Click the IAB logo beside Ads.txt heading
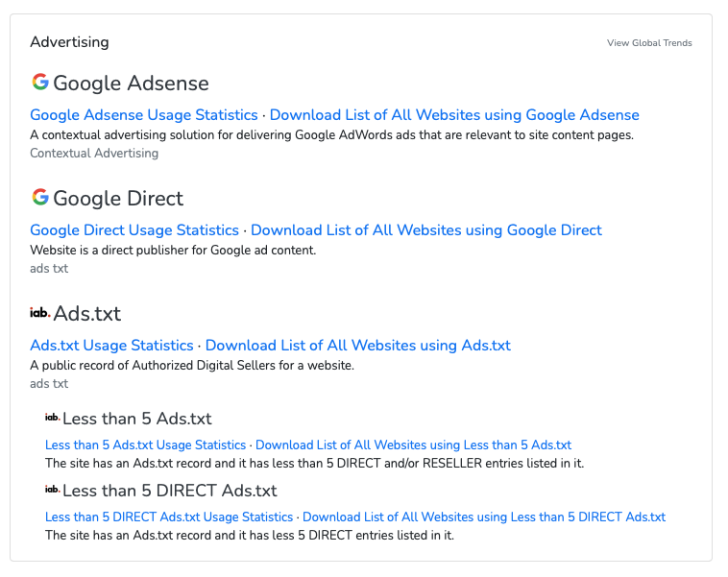Screen dimensions: 728x577 40,312
